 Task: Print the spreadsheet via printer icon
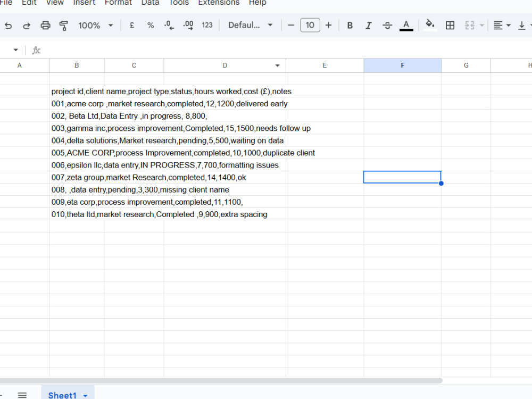[x=45, y=26]
